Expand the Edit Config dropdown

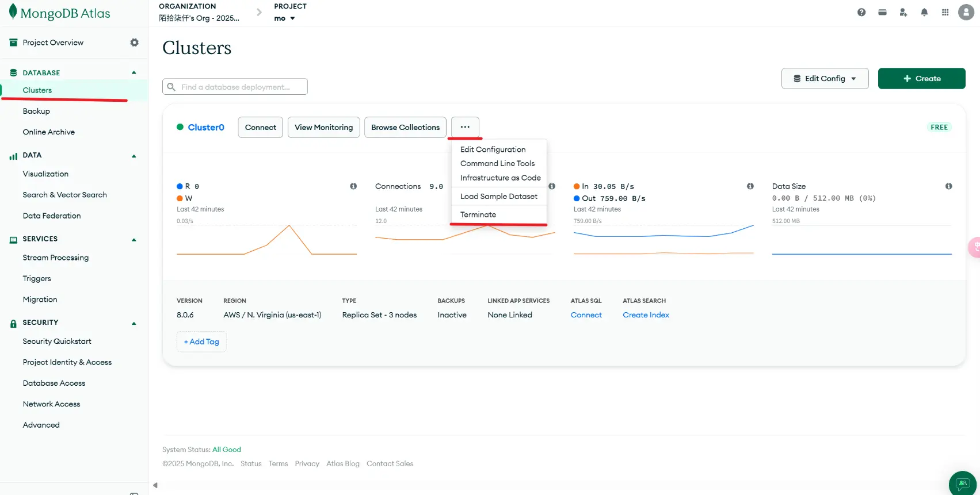825,79
